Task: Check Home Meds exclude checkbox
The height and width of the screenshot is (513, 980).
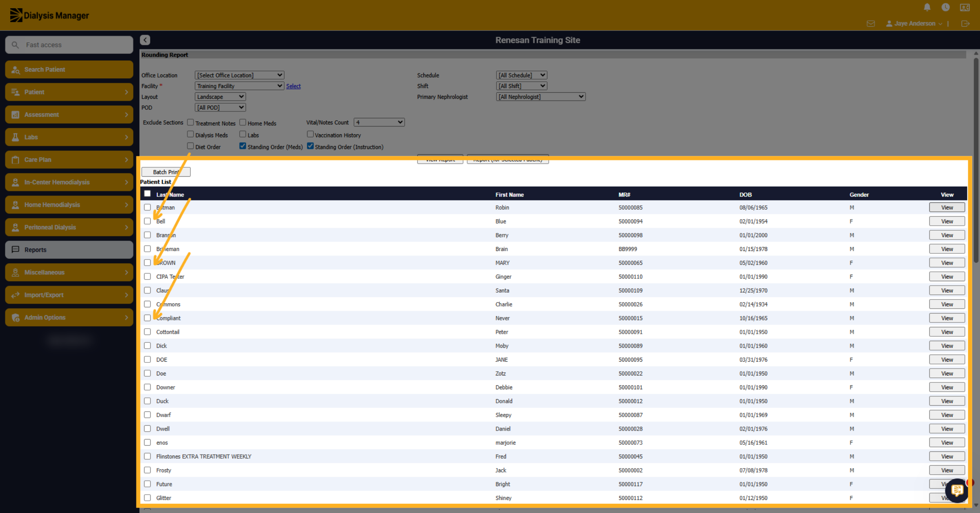Action: coord(243,122)
